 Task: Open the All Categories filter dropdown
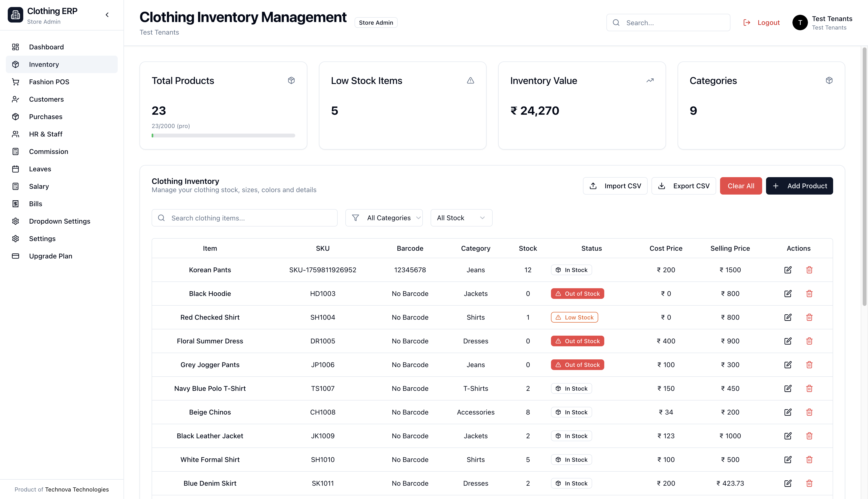(384, 218)
